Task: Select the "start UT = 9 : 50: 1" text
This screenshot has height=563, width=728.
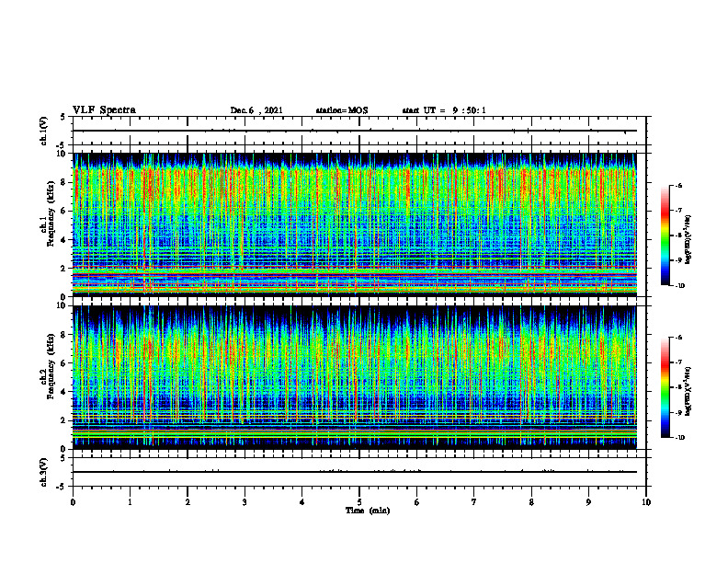Action: (444, 110)
